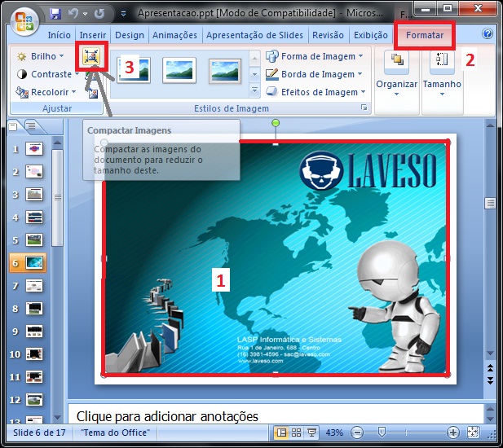Zoom out with the minus button
Image resolution: width=503 pixels, height=448 pixels.
point(357,433)
